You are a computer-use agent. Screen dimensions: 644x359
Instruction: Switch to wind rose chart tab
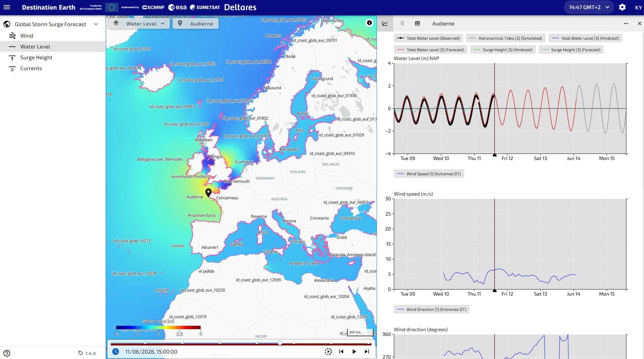tap(402, 23)
